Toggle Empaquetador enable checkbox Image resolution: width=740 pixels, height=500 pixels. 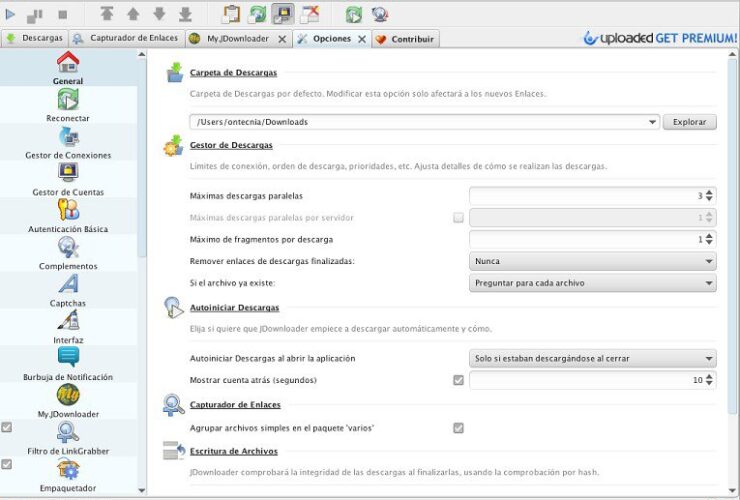[7, 464]
